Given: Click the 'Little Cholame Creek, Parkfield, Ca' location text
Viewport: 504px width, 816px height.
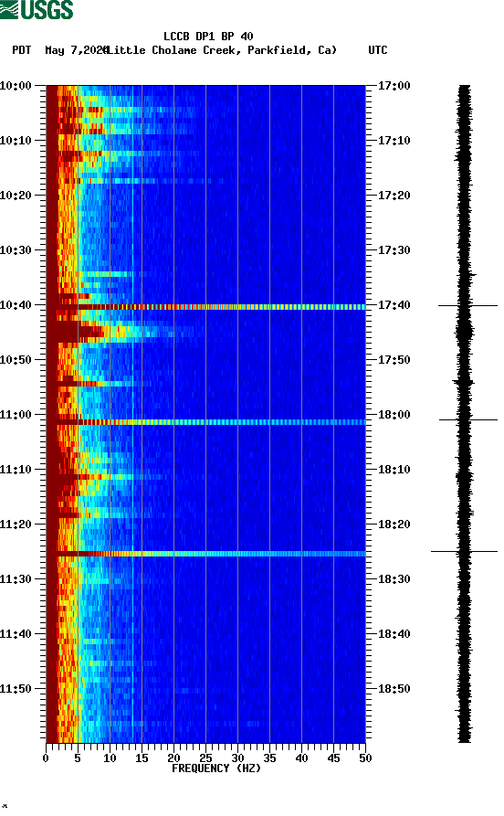Looking at the screenshot, I should coord(222,50).
